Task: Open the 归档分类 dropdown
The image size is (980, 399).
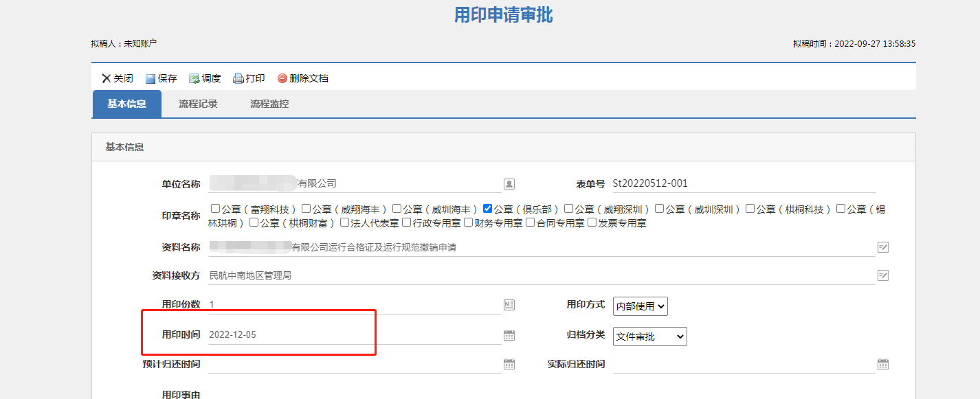Action: (649, 337)
